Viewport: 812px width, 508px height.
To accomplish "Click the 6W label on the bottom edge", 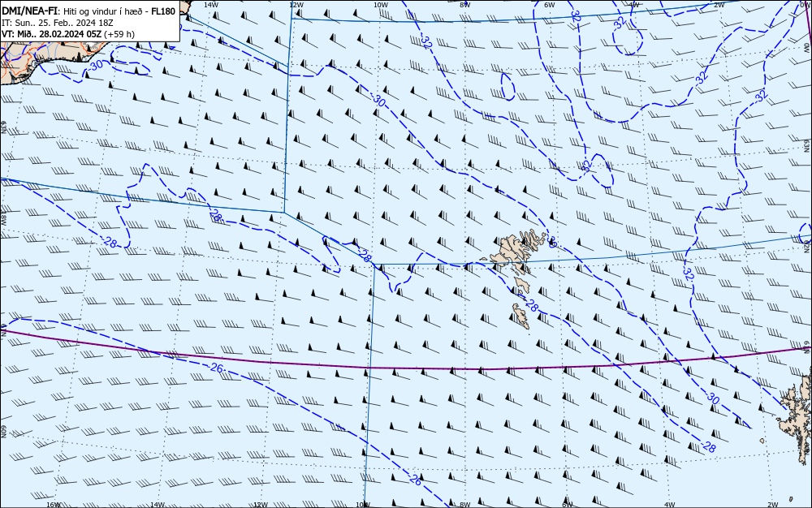I will pos(568,505).
